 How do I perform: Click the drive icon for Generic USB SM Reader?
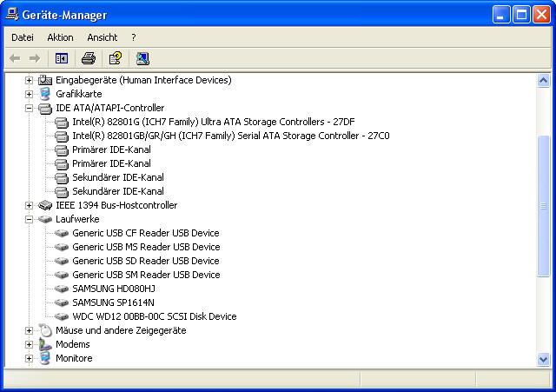pos(62,275)
